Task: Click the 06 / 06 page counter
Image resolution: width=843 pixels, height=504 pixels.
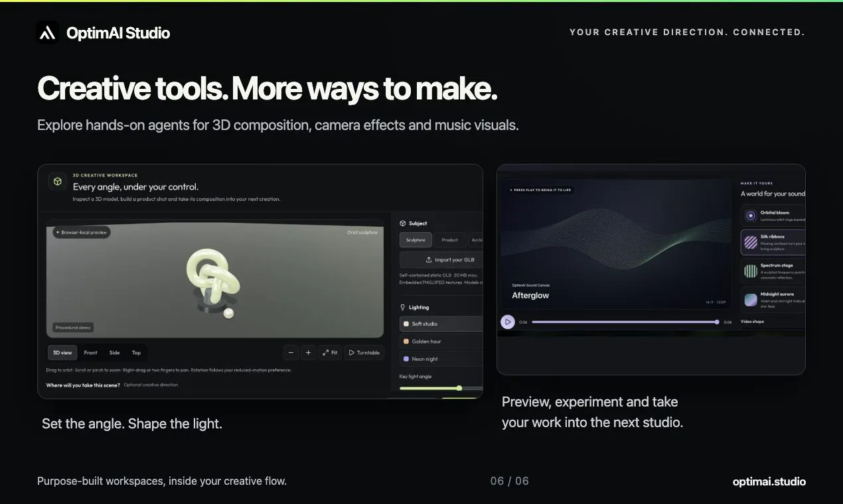Action: [510, 481]
